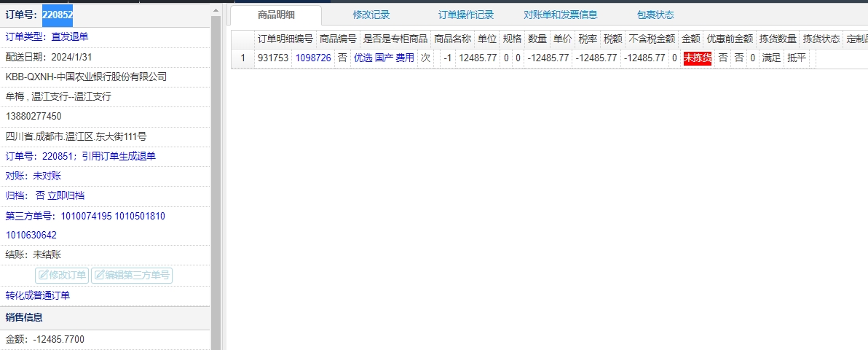This screenshot has width=868, height=350.
Task: Click the 满足 cell in row 1
Action: point(770,58)
